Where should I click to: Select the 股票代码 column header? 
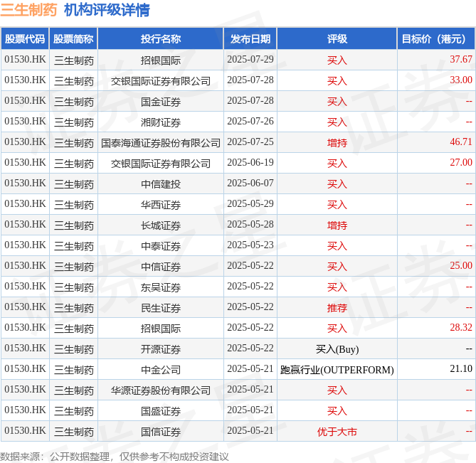[25, 39]
